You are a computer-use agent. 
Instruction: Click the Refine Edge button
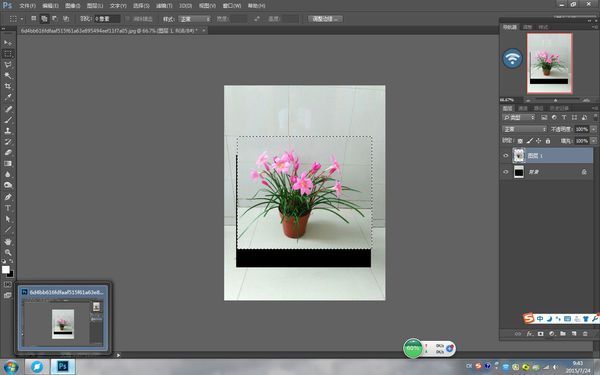(325, 19)
